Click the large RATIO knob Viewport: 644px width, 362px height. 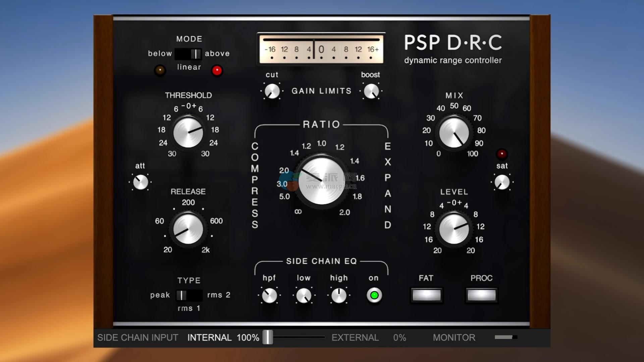pyautogui.click(x=321, y=180)
